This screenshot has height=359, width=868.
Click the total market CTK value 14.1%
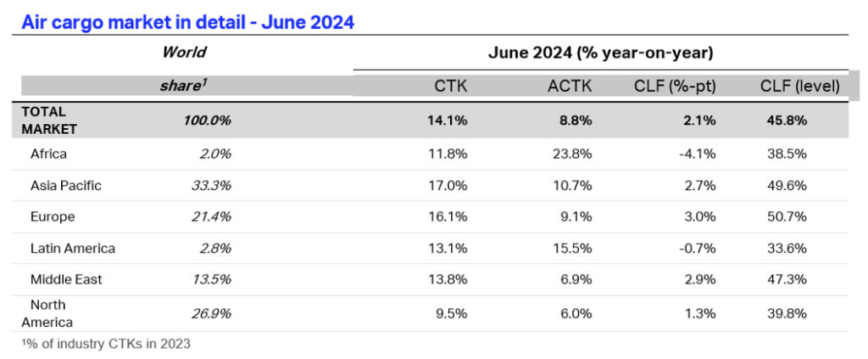[450, 121]
